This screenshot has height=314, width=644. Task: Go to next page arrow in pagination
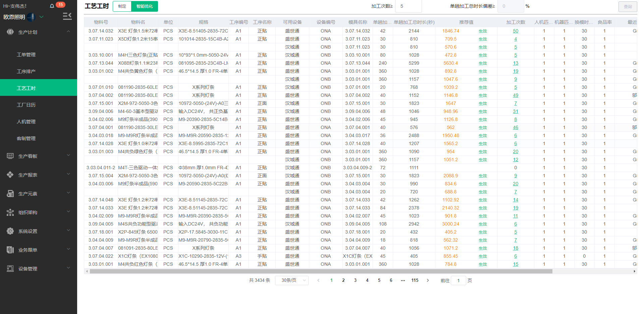coord(428,280)
